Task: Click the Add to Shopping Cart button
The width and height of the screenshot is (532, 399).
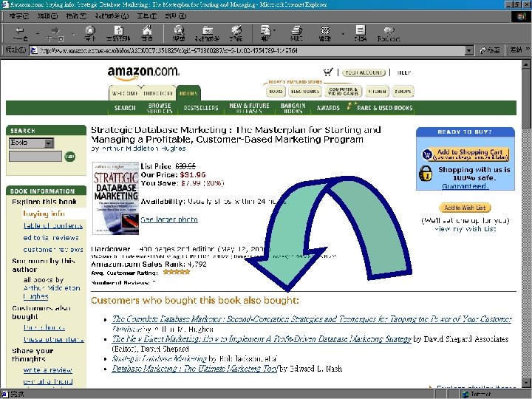Action: (x=465, y=154)
